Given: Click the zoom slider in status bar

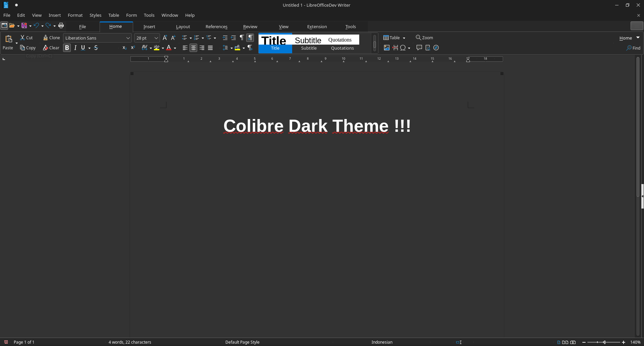Looking at the screenshot, I should 604,342.
